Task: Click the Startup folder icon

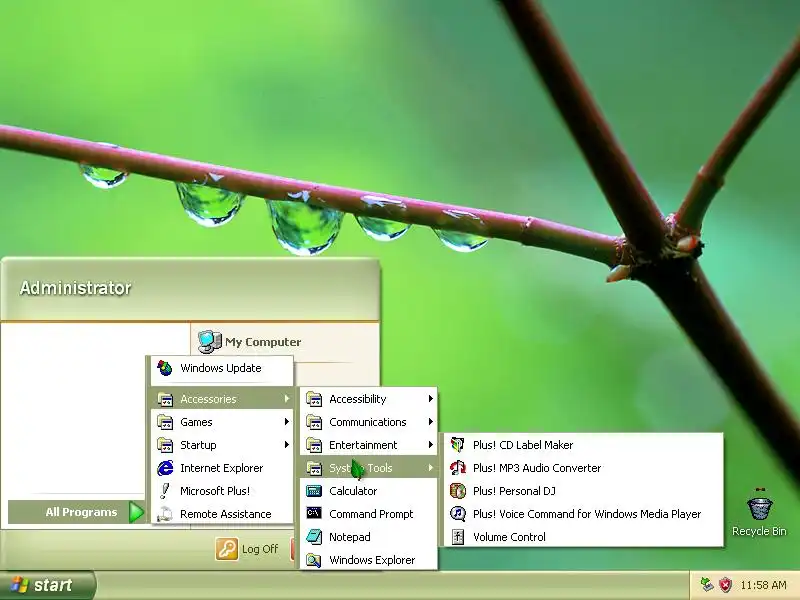Action: pos(165,445)
